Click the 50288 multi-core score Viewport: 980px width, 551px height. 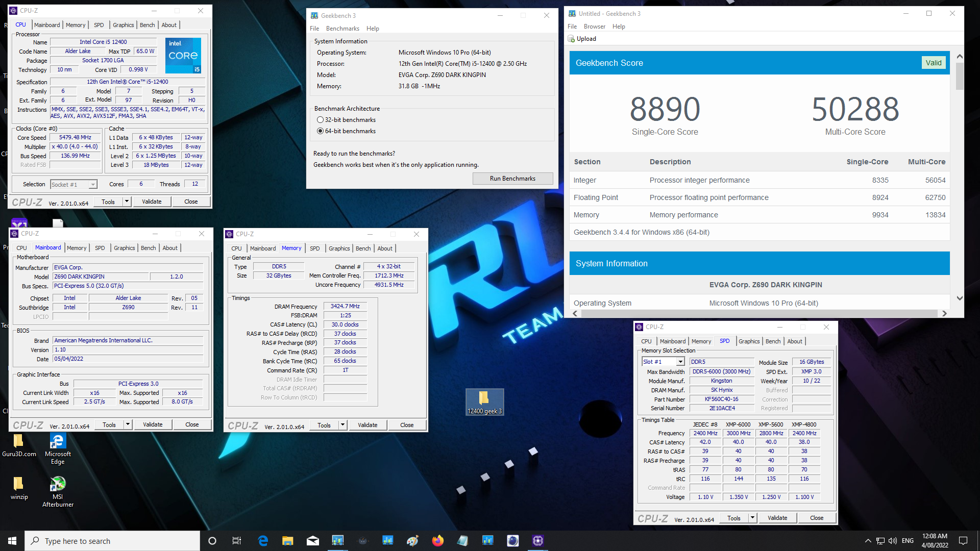click(855, 109)
